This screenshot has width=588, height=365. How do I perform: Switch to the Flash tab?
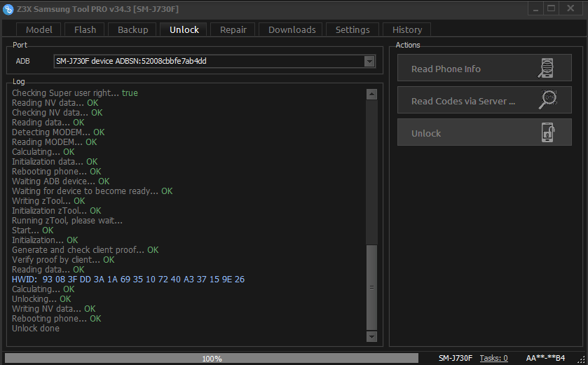(x=85, y=29)
